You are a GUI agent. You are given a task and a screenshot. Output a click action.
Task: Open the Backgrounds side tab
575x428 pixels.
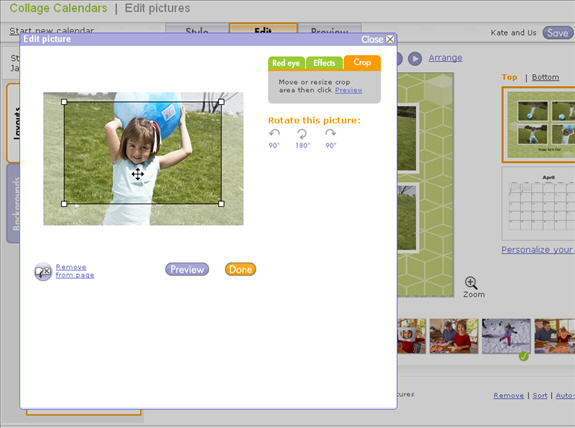pyautogui.click(x=13, y=204)
